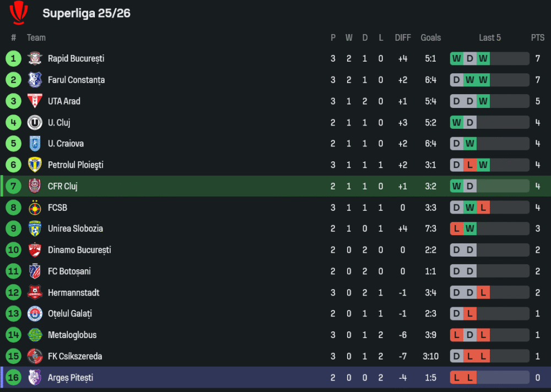
Task: Open the CFR Cluj team name link
Action: click(62, 186)
